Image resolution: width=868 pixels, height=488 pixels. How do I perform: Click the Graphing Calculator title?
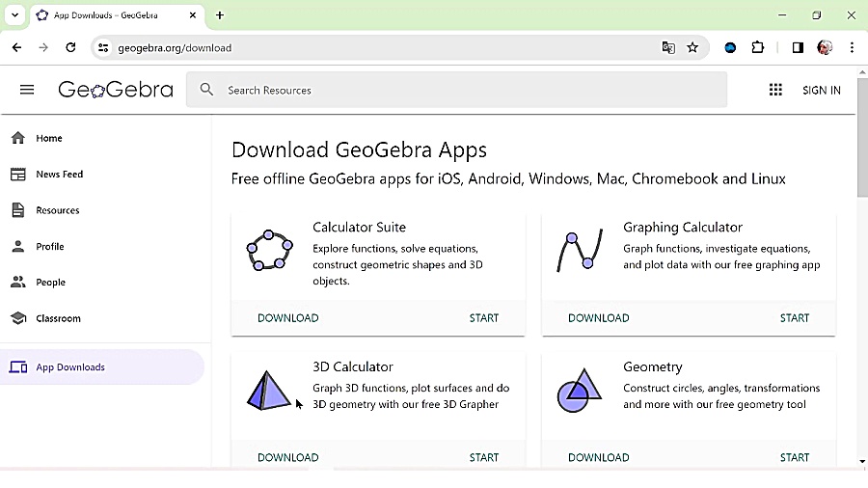683,228
